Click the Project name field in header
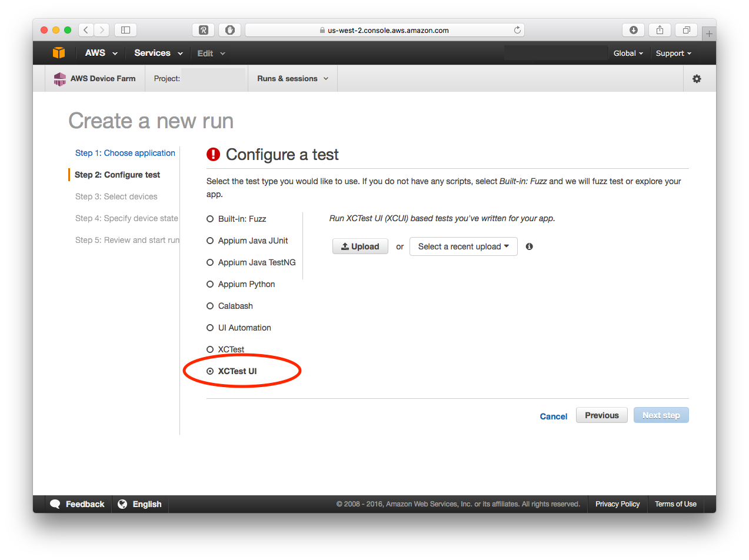The image size is (749, 560). [x=214, y=79]
